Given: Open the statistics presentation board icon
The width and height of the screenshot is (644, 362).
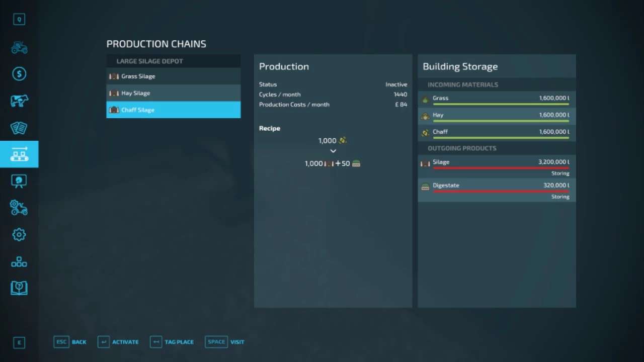Looking at the screenshot, I should point(19,181).
